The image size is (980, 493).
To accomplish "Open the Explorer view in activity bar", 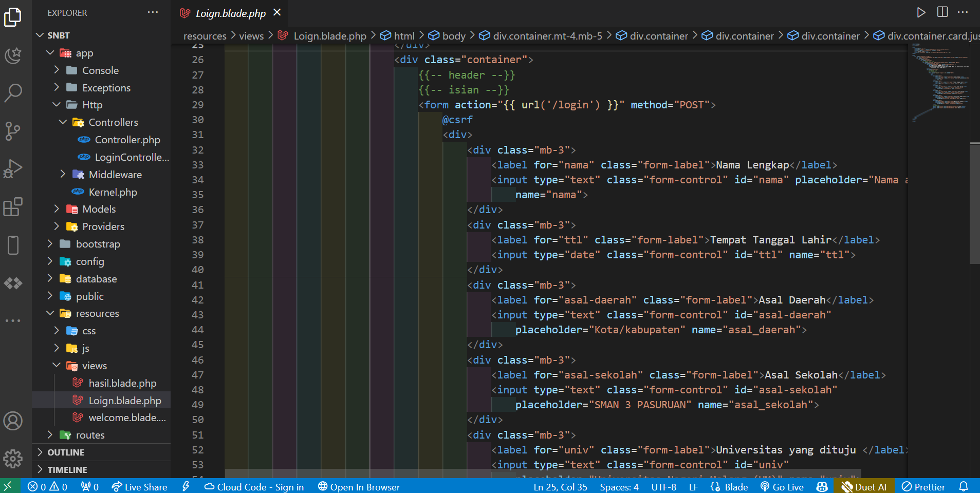I will 13,17.
